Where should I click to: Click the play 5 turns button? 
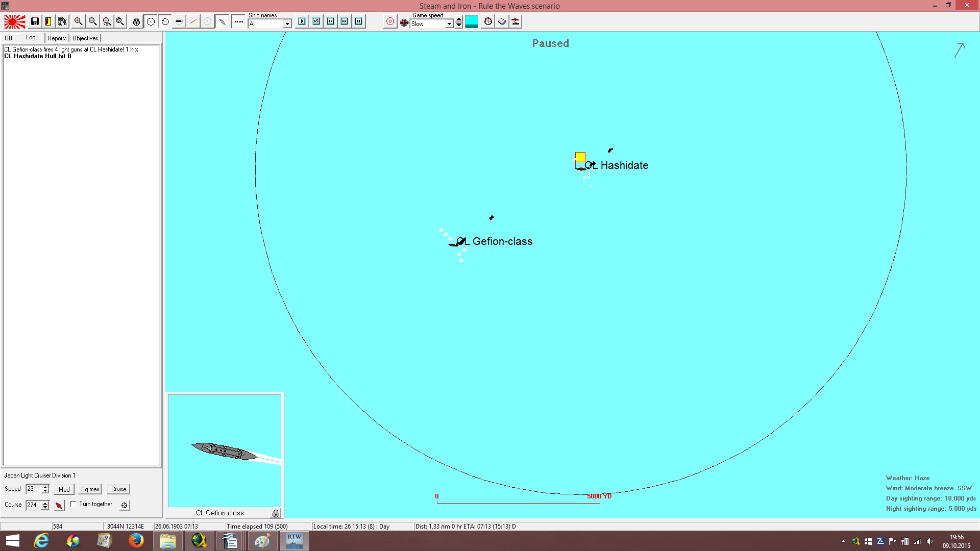pos(316,21)
